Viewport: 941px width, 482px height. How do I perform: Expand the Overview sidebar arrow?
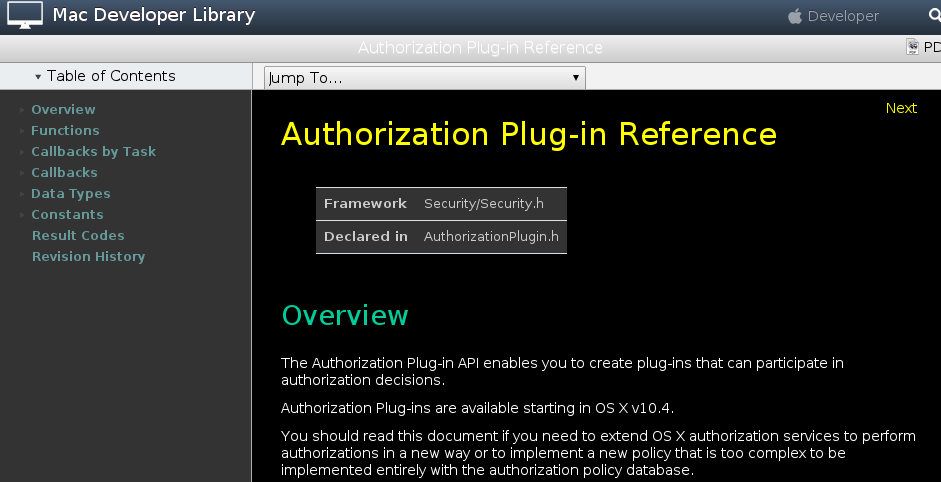pyautogui.click(x=22, y=110)
